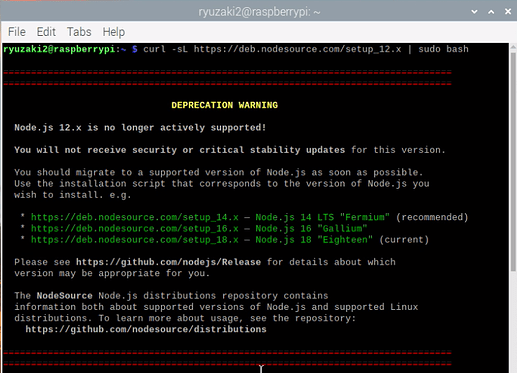Click the terminal vertical scrollbar thumb
Viewport: 517px width, 373px height.
[513, 162]
